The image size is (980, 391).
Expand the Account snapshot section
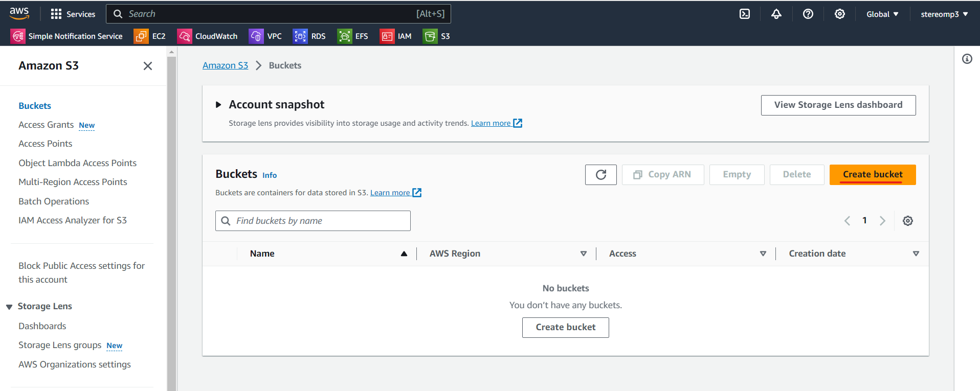[218, 105]
